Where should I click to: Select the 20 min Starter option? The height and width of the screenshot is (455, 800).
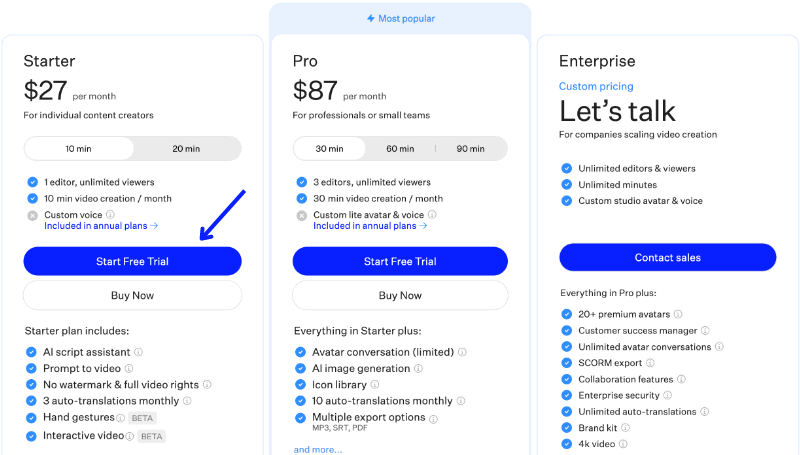186,149
